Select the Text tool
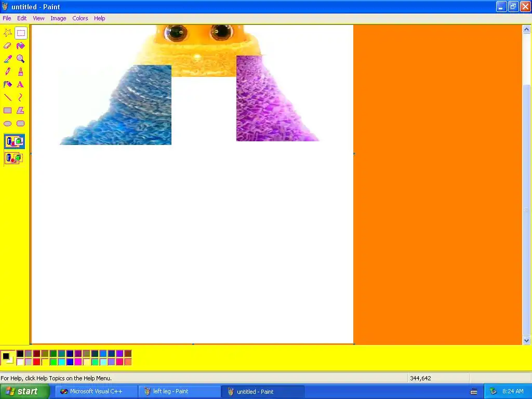Viewport: 532px width, 399px height. (21, 85)
